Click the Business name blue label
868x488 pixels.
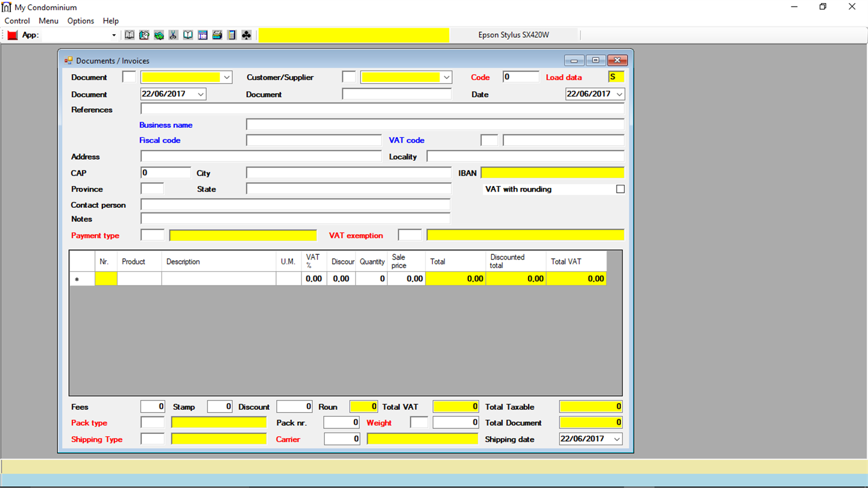click(166, 125)
